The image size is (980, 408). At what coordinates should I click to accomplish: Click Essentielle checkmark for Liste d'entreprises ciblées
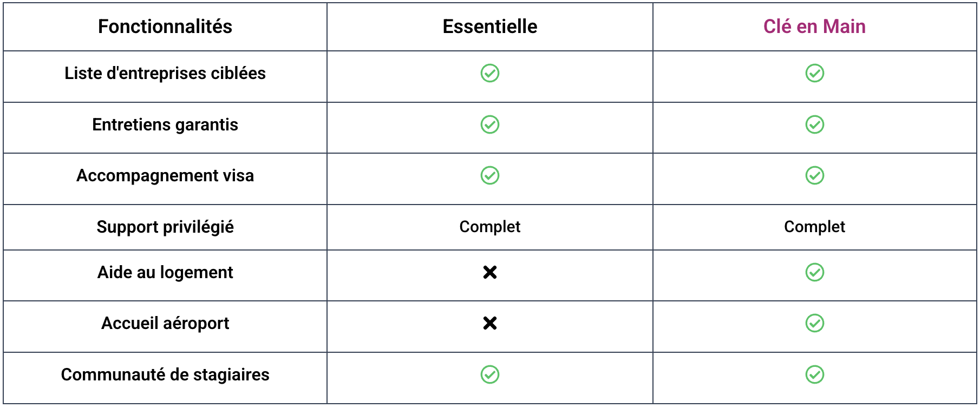click(489, 73)
